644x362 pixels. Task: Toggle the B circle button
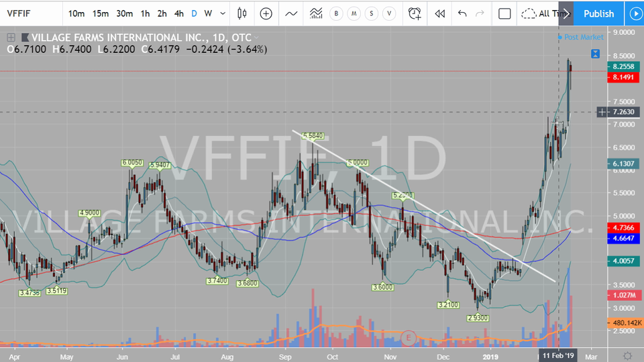point(336,13)
